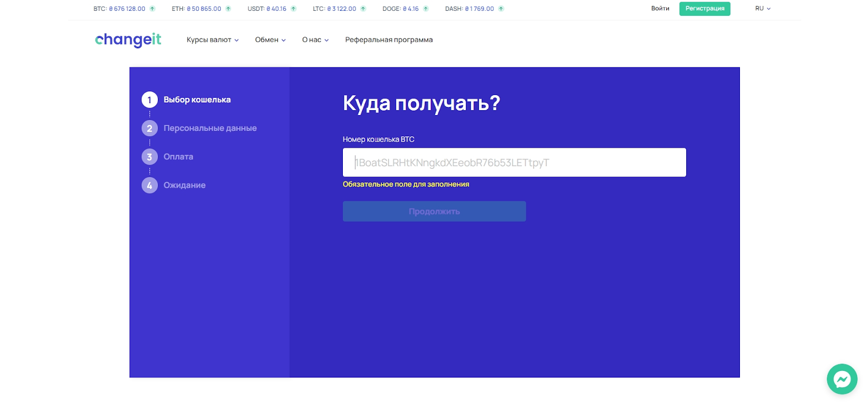Open the RU language selector
Screen dimensions: 868x404
pos(763,9)
